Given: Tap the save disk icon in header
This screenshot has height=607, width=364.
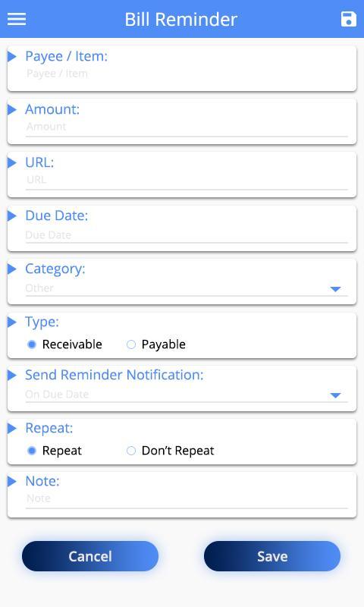Looking at the screenshot, I should pyautogui.click(x=348, y=19).
